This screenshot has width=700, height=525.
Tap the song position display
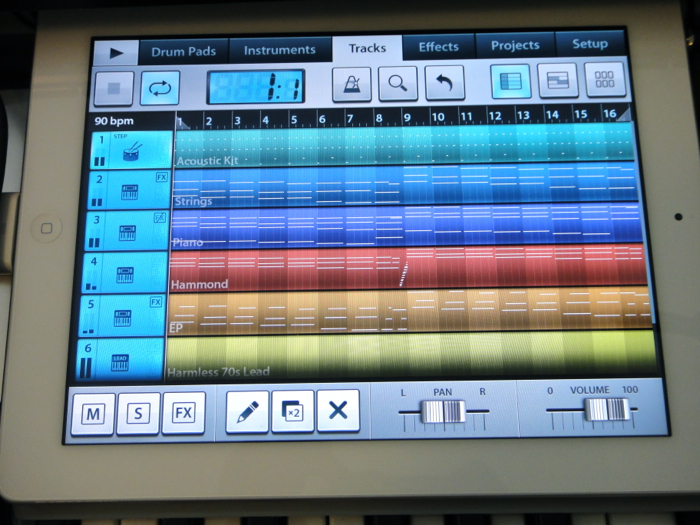pos(255,86)
